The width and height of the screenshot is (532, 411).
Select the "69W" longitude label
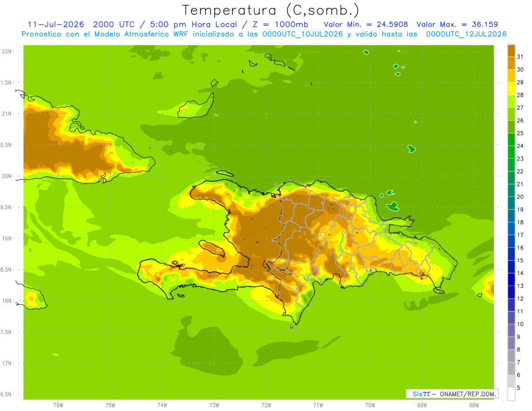pyautogui.click(x=422, y=405)
